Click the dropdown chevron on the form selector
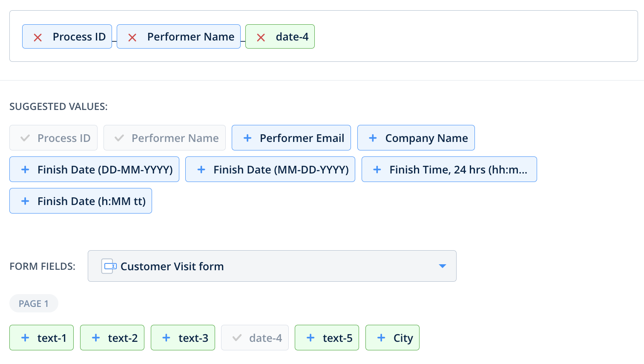Image resolution: width=644 pixels, height=364 pixels. tap(443, 266)
